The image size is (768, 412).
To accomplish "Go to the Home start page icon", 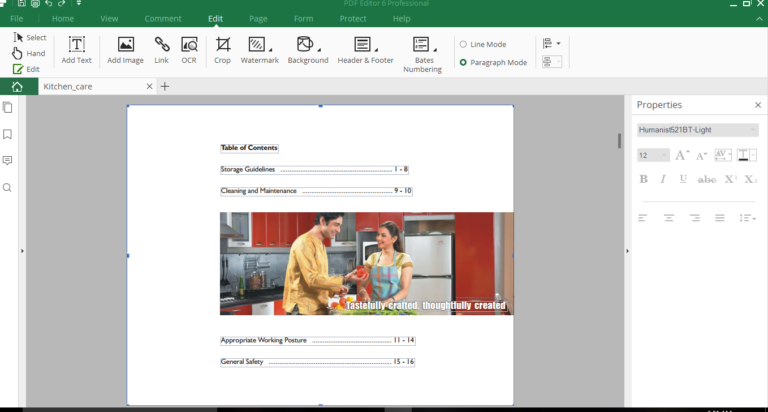I will (17, 87).
